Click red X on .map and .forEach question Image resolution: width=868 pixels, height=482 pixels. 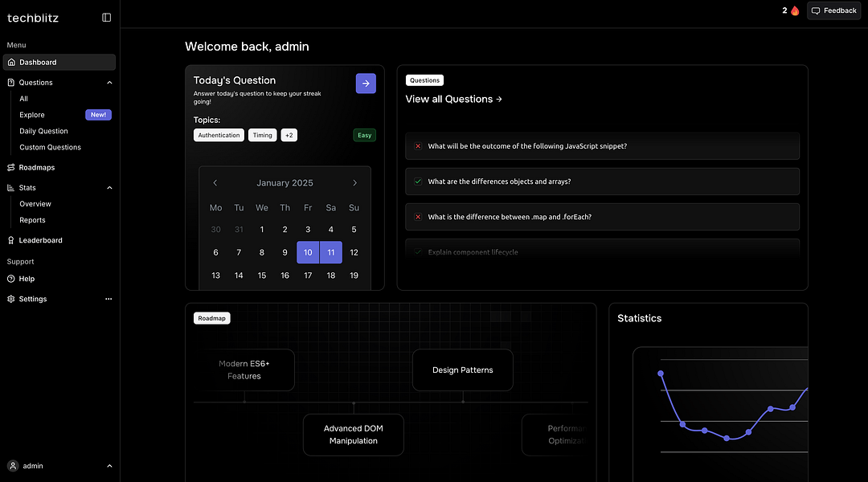[418, 217]
